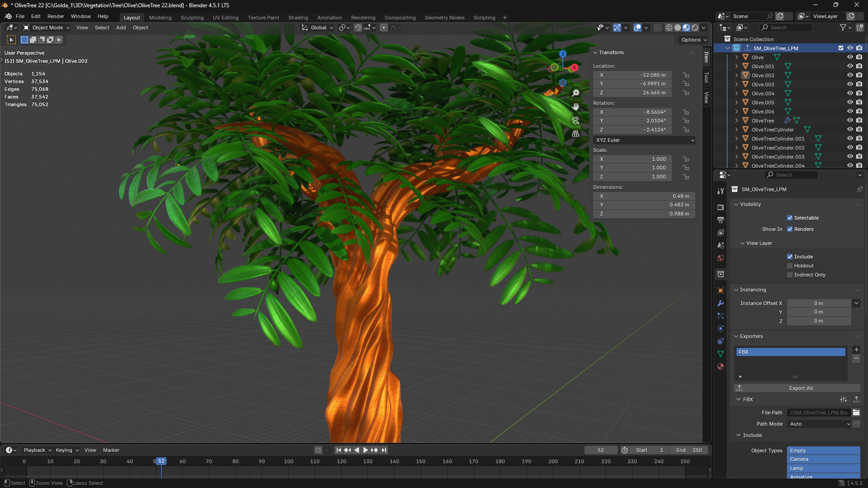Click the FBX File Path field
Viewport: 868px width, 488px height.
point(818,413)
